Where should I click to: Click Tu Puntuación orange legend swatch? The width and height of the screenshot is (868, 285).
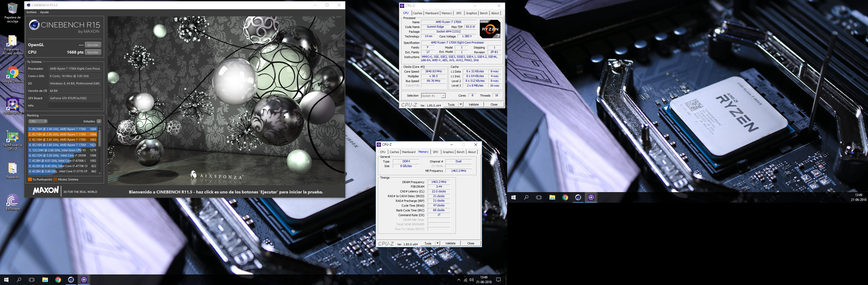tap(30, 179)
